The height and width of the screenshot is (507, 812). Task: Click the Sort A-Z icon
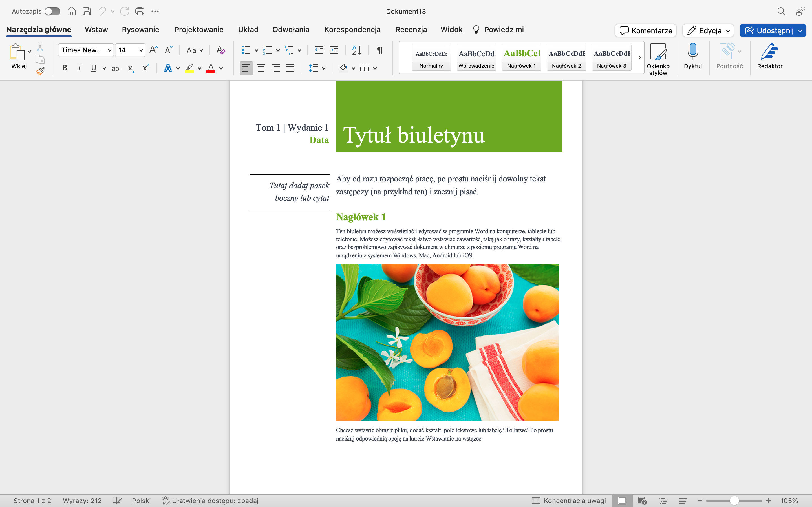click(x=356, y=50)
